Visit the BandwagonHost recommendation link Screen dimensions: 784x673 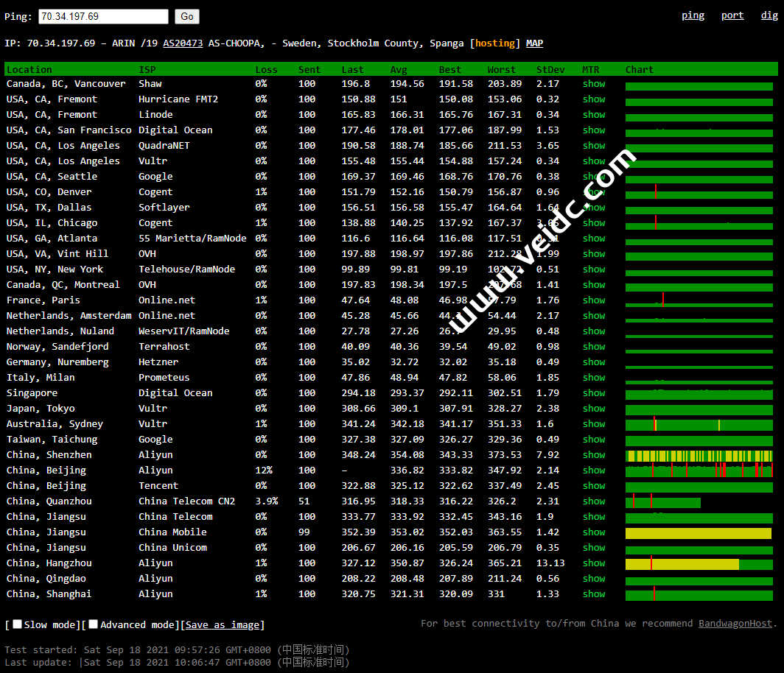pos(735,624)
